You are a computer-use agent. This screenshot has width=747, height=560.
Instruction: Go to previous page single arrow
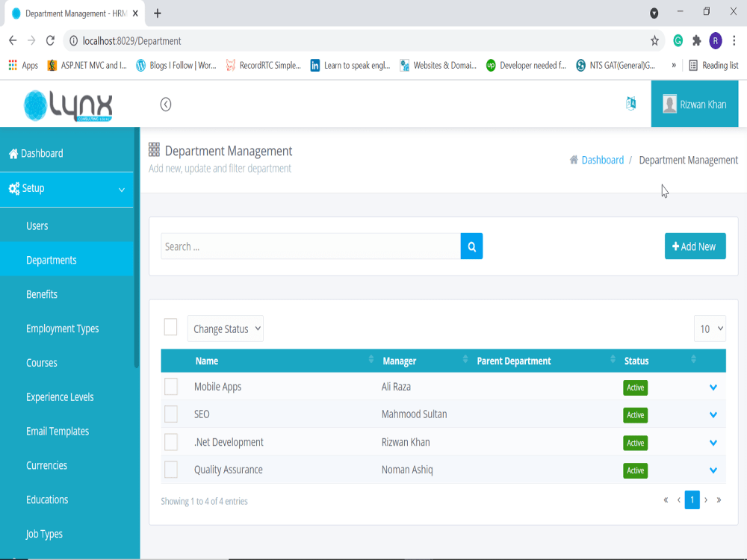tap(679, 500)
